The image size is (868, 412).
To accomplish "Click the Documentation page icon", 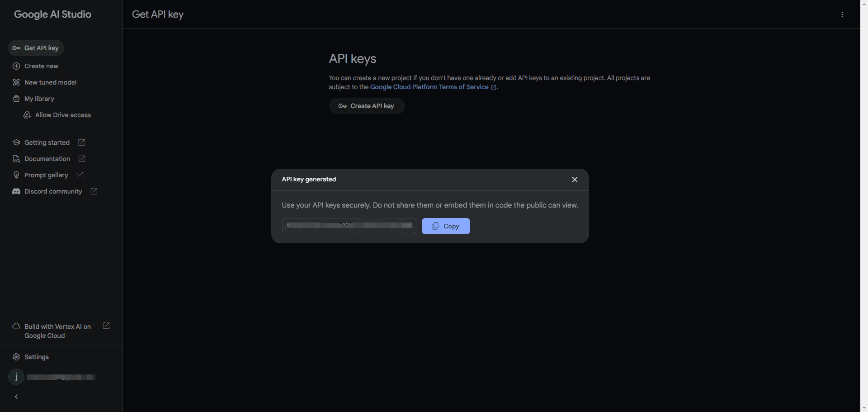I will [x=16, y=159].
